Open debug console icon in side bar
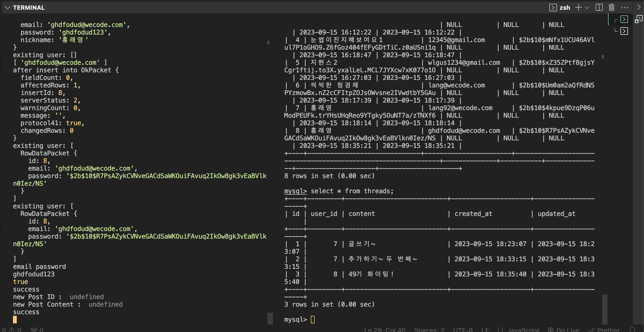The image size is (644, 332). pos(638,19)
